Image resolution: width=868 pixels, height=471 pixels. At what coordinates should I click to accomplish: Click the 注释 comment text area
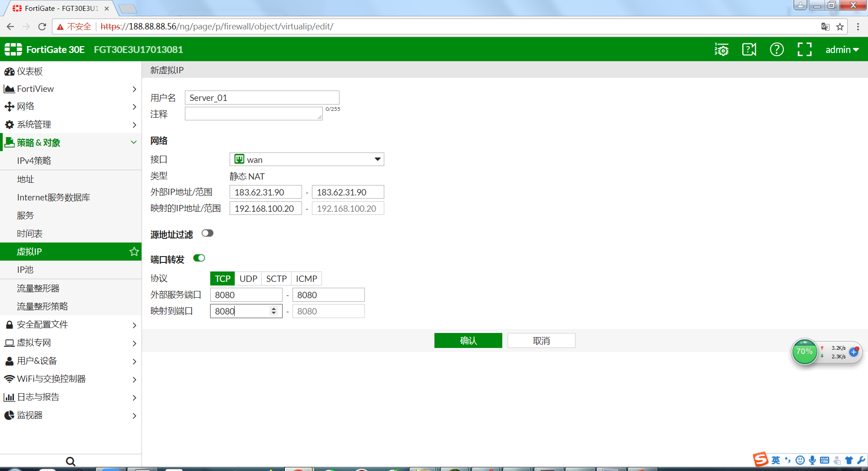coord(254,114)
